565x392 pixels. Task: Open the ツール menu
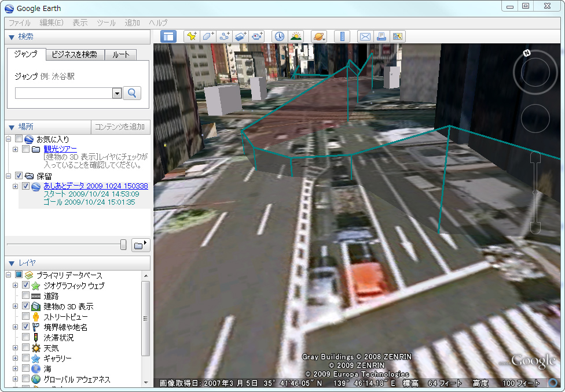pyautogui.click(x=107, y=23)
